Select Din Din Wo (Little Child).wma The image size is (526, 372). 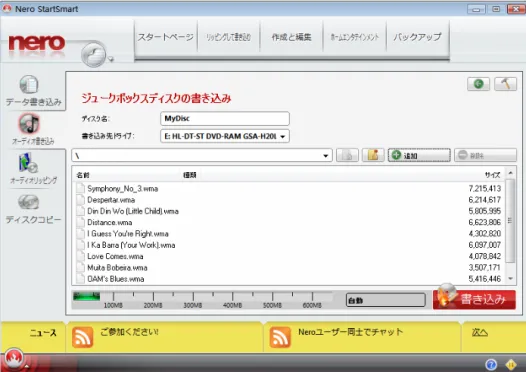click(133, 211)
